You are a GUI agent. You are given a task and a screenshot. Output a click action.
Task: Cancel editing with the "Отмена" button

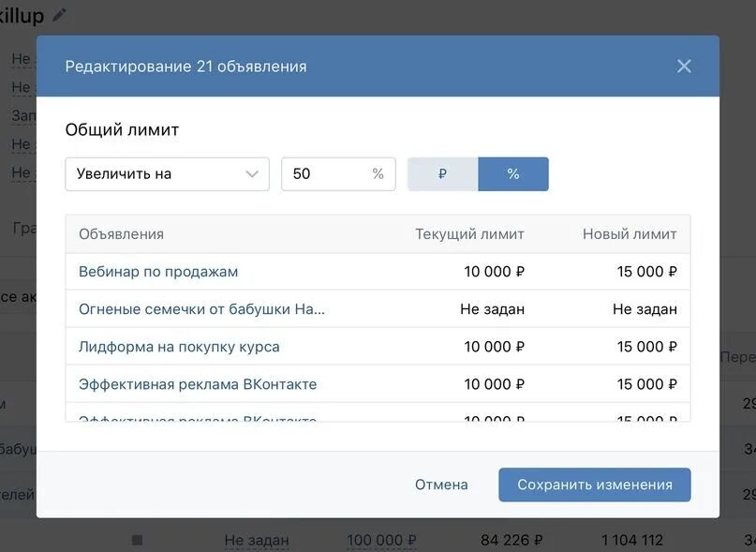click(x=440, y=485)
